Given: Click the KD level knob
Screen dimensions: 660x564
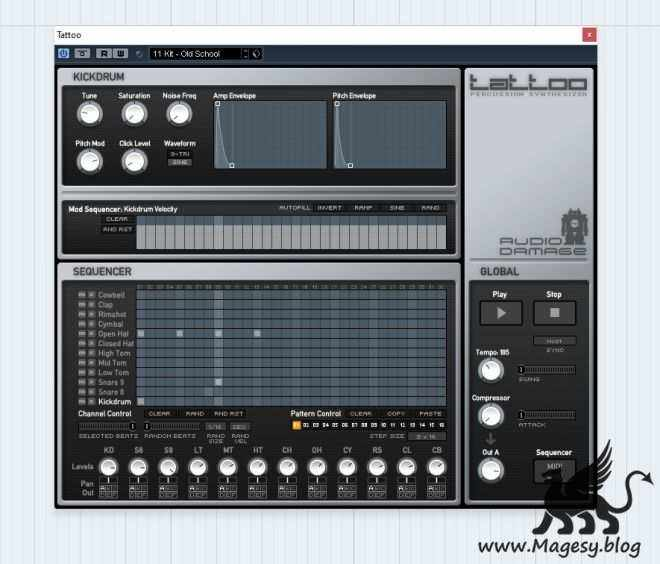Looking at the screenshot, I should point(108,467).
